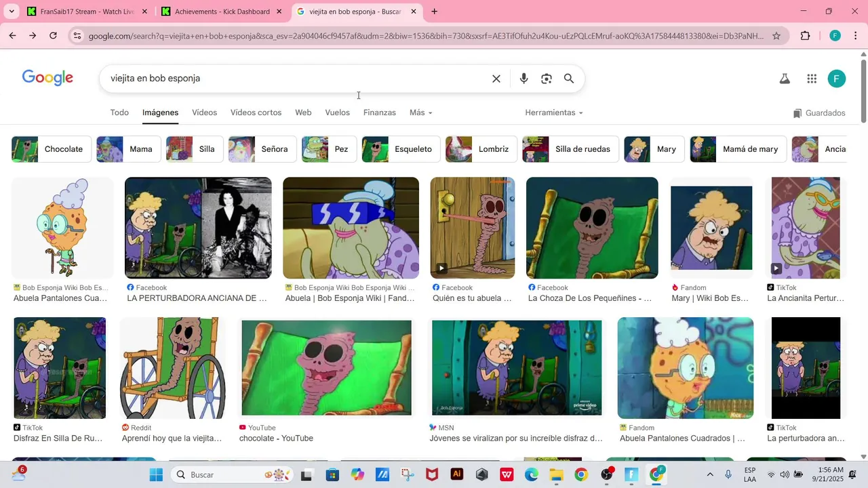Switch to the Web tab
This screenshot has width=868, height=488.
click(x=303, y=113)
